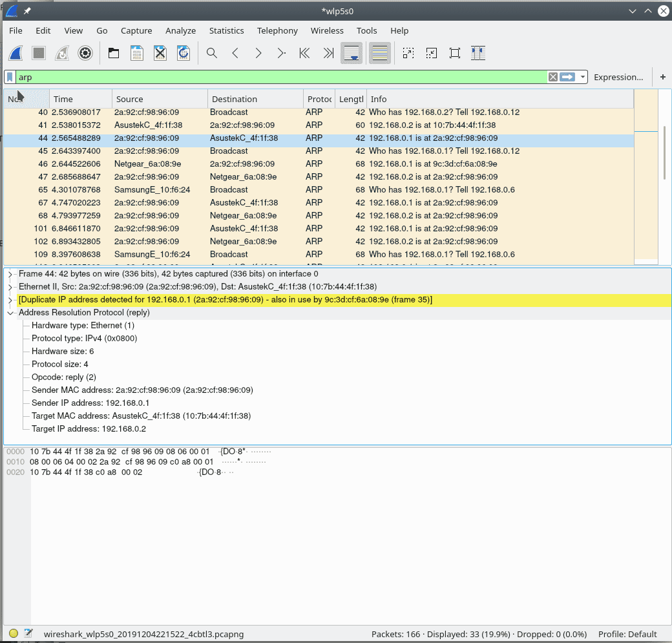Open capture file properties icon in status bar

click(x=28, y=633)
